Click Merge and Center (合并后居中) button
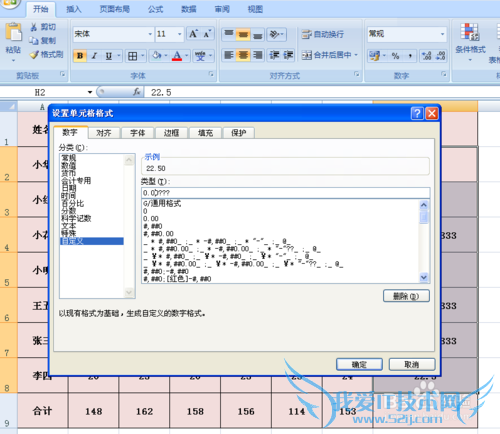Image resolution: width=500 pixels, height=434 pixels. 327,55
